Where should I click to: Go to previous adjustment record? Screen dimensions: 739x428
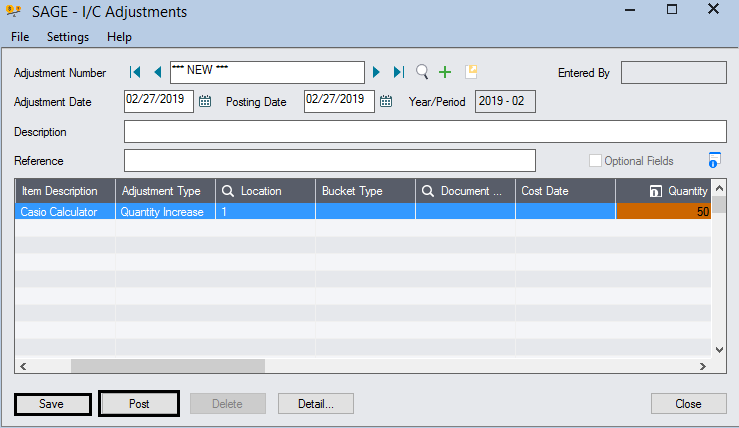pos(158,72)
